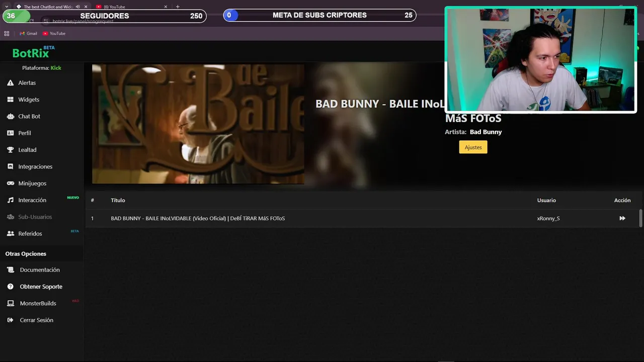Open the Interacción music note icon
Image resolution: width=644 pixels, height=362 pixels.
(x=10, y=200)
